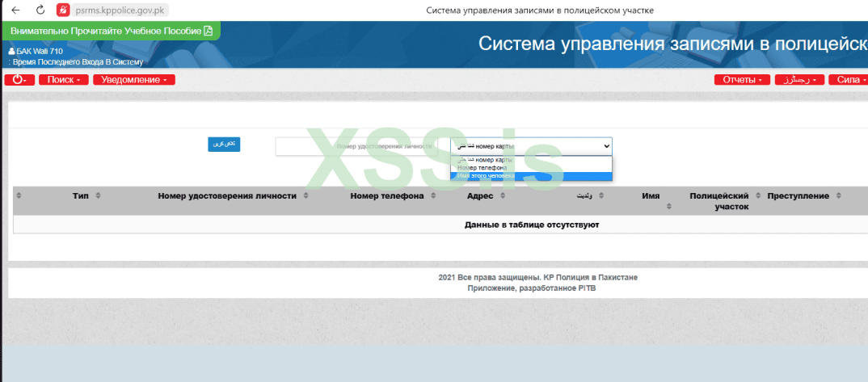Click the sort arrows beside Адрес
The width and height of the screenshot is (868, 382).
point(503,195)
